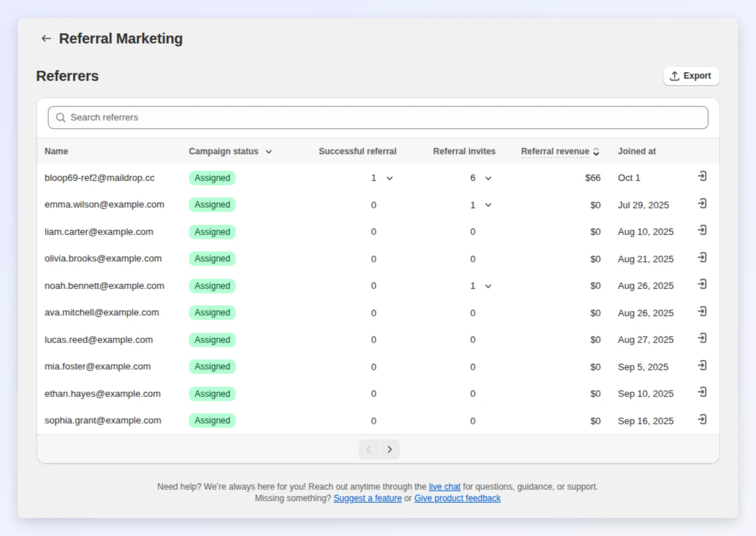Click the Referral Marketing page title
756x536 pixels.
121,39
